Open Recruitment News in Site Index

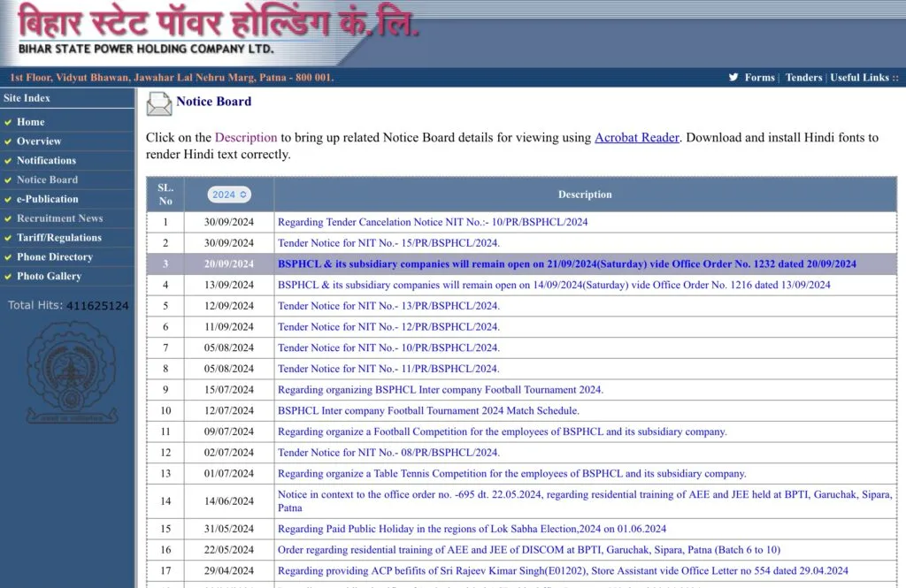59,218
